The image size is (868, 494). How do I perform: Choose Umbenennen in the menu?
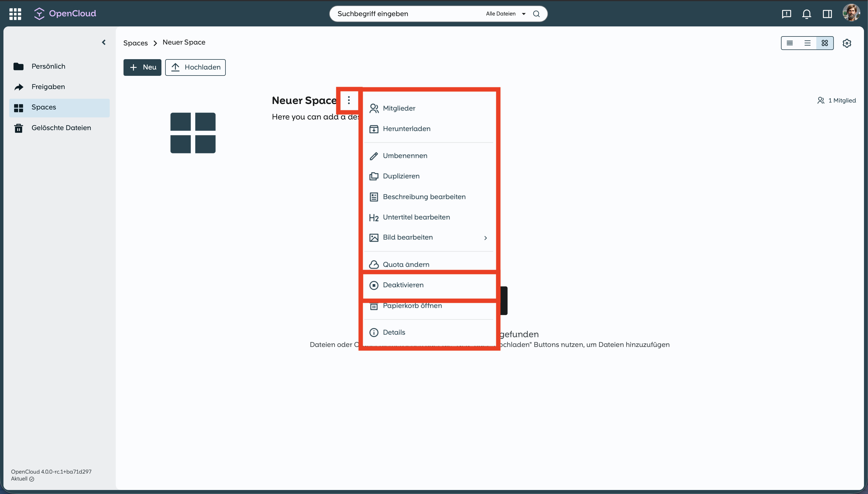click(405, 156)
